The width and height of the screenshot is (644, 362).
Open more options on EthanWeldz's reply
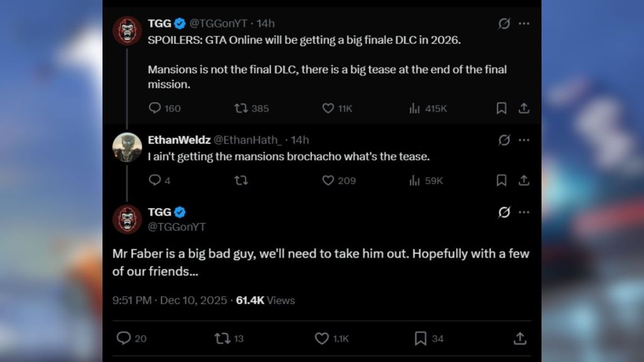click(x=524, y=140)
